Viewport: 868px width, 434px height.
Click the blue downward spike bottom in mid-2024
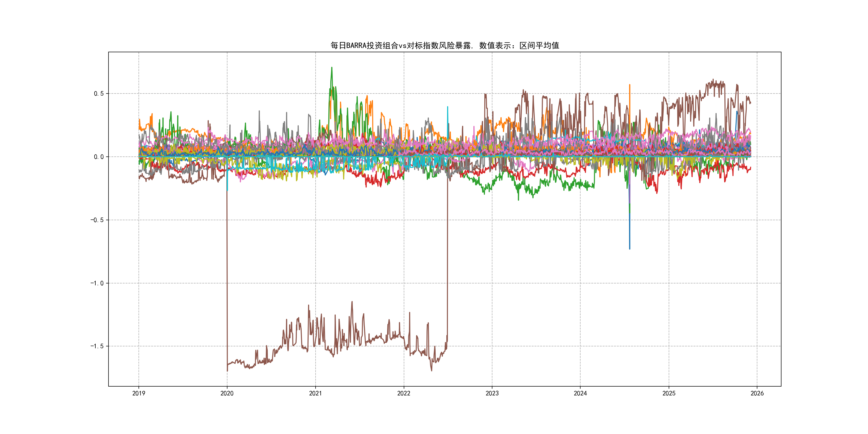[x=630, y=248]
